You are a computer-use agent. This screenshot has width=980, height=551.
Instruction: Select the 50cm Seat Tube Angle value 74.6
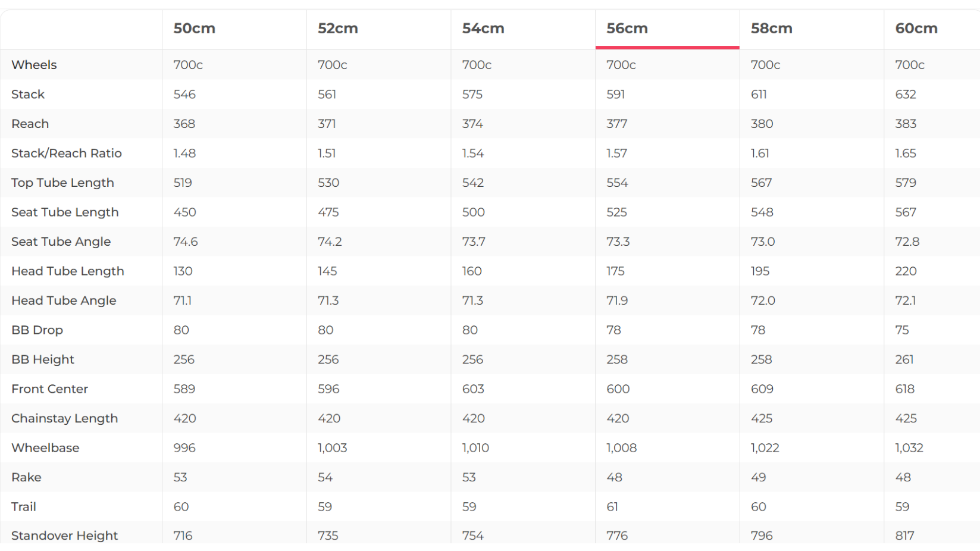point(186,242)
